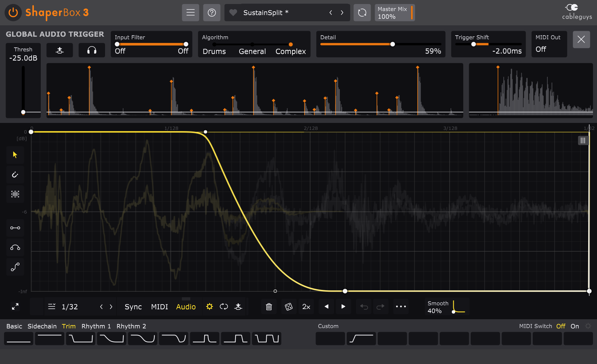The height and width of the screenshot is (364, 597).
Task: Click the reload preset icon
Action: tap(362, 12)
